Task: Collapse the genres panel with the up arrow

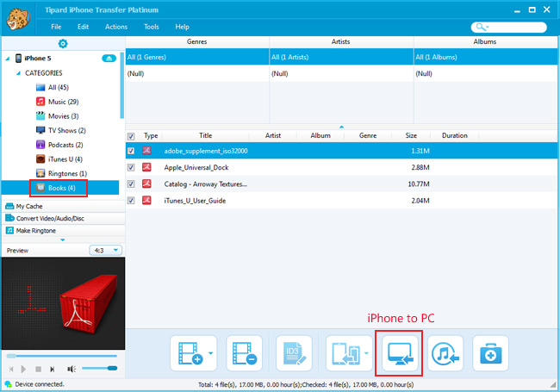Action: [341, 127]
